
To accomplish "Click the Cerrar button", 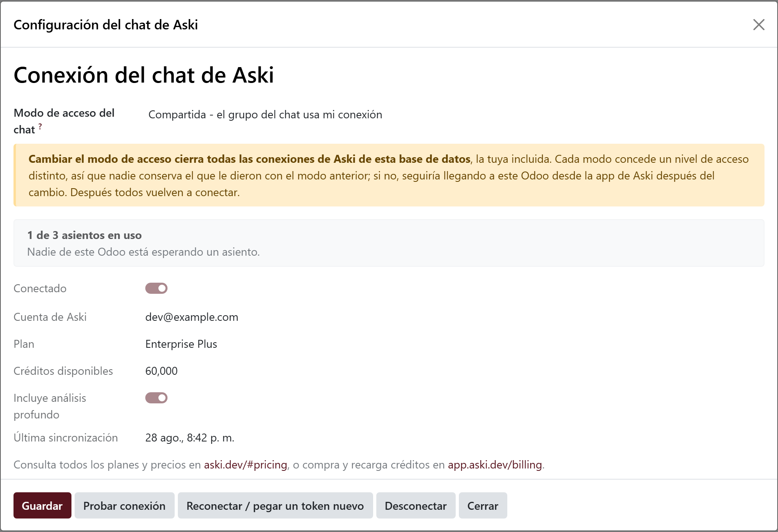I will click(x=483, y=505).
